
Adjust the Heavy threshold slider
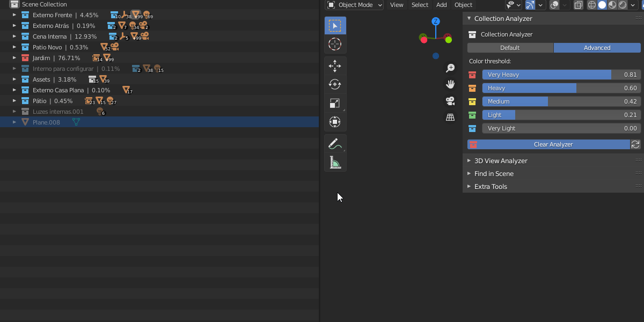[x=561, y=88]
